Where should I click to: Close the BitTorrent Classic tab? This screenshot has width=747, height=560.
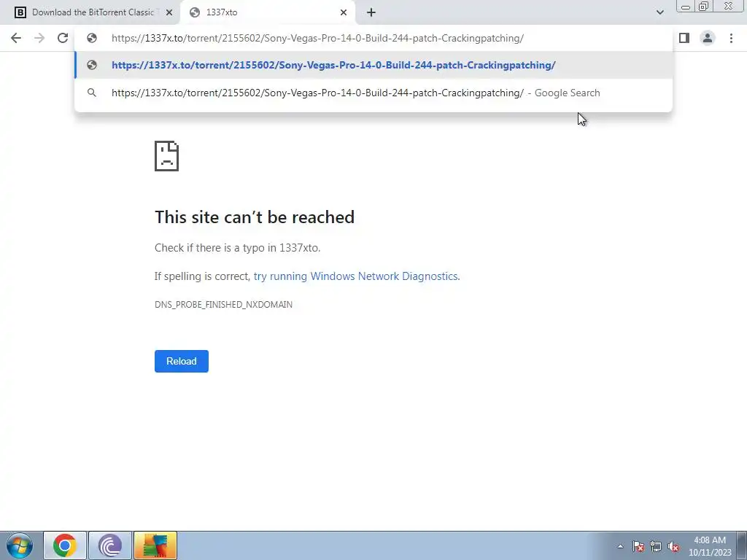pos(169,12)
